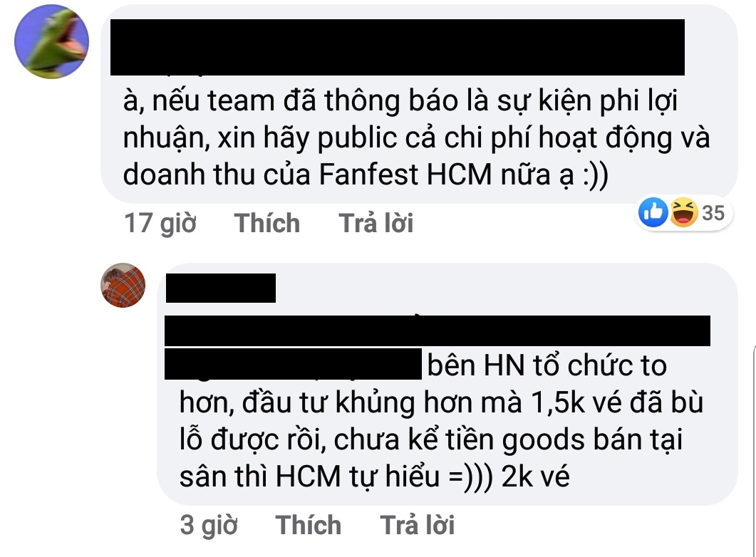Click the laughing Haha reaction emoji
Screen dimensions: 756x557
tap(683, 212)
